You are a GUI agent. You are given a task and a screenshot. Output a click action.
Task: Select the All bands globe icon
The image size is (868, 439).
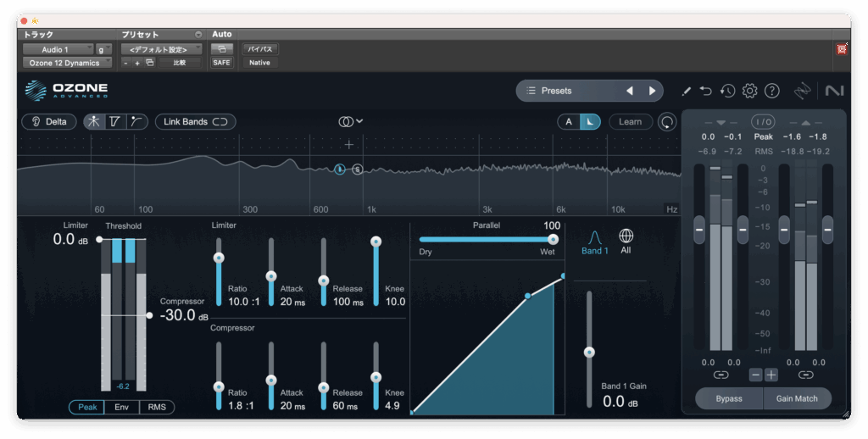tap(626, 236)
